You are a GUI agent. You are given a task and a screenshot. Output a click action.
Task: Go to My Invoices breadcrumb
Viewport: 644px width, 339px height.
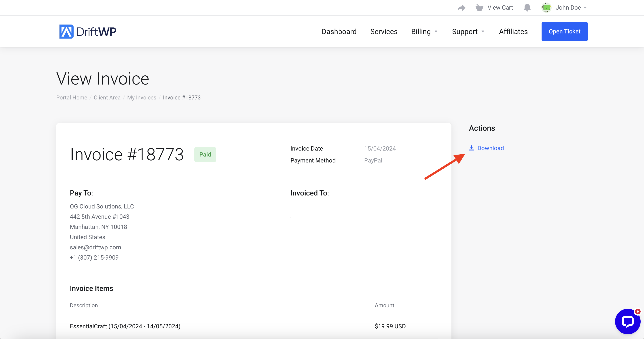pyautogui.click(x=141, y=98)
